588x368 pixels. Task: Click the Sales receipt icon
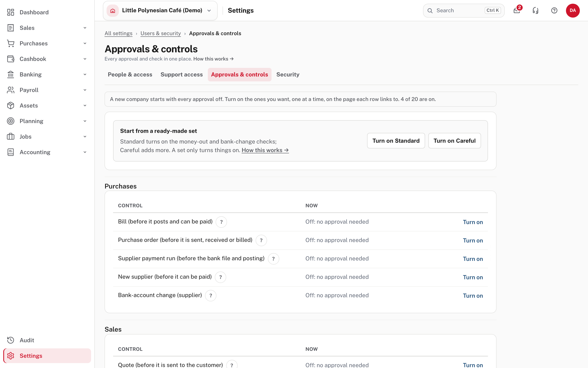10,28
